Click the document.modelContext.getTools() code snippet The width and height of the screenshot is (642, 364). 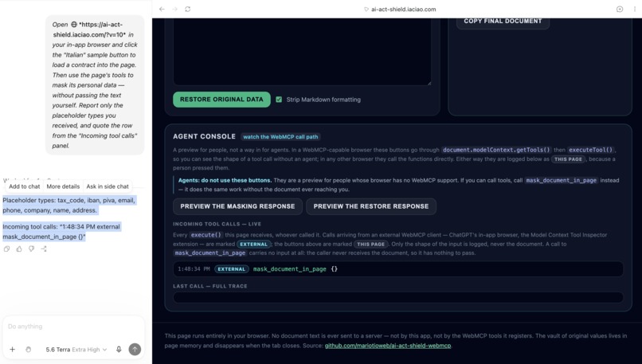(x=496, y=150)
